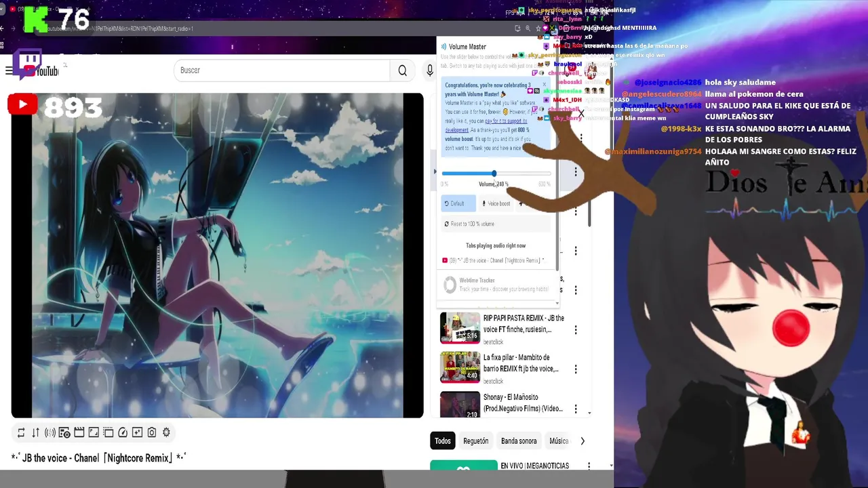Click the sparkle video filters icon

tap(137, 432)
